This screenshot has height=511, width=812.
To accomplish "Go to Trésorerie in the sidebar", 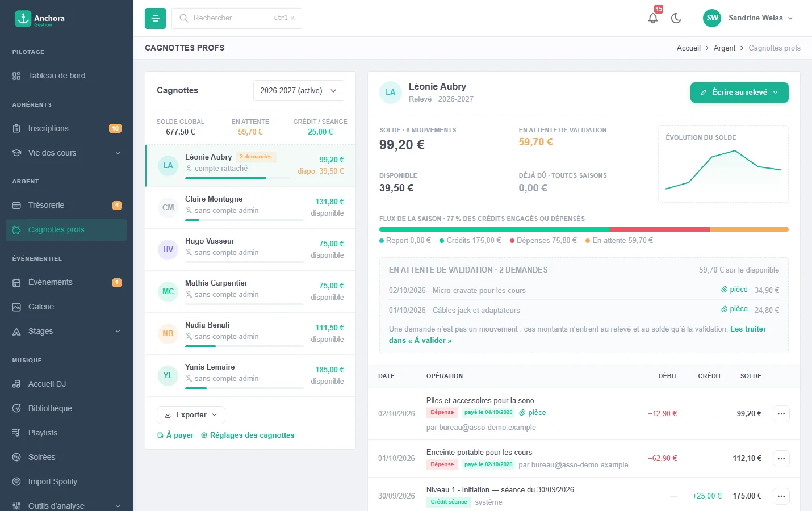I will 66,205.
